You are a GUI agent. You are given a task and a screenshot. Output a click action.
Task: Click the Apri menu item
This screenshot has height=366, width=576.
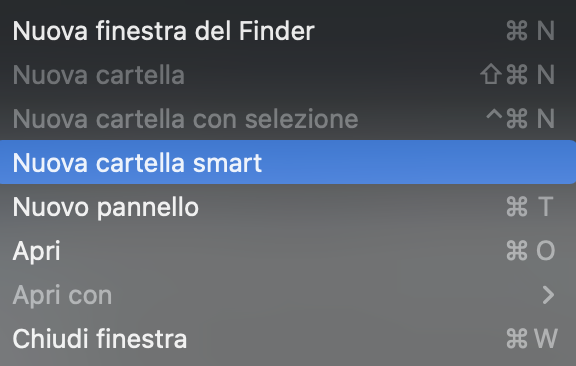[288, 251]
